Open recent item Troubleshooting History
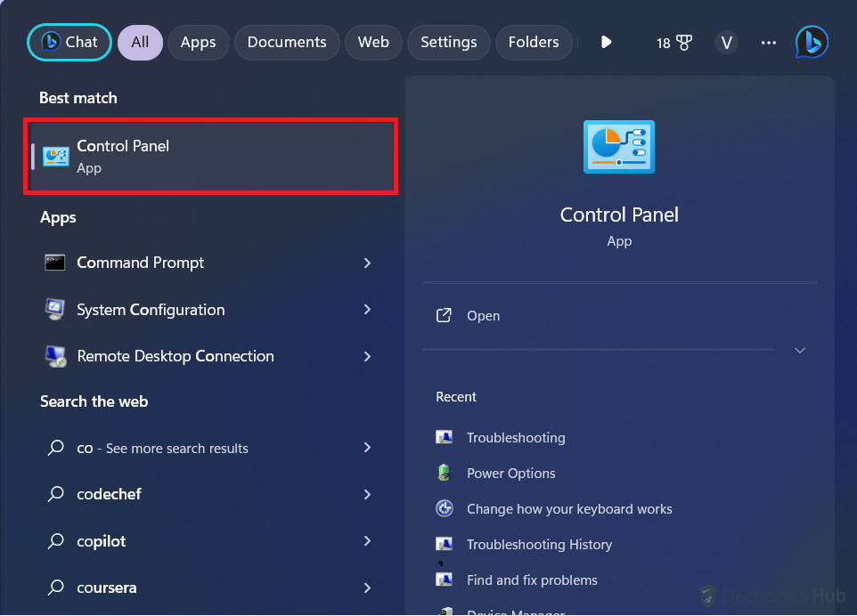The width and height of the screenshot is (857, 616). click(540, 545)
